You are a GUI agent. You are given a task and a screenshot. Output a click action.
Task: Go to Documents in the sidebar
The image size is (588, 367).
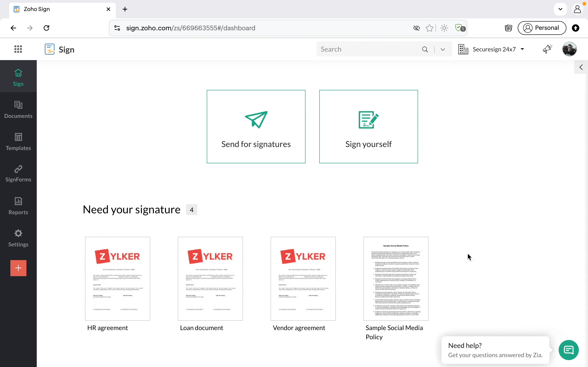(18, 110)
